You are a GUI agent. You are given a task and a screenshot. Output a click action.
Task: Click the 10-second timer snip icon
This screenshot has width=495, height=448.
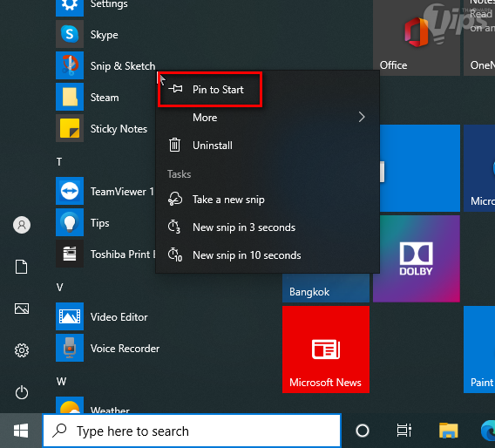[x=175, y=255]
